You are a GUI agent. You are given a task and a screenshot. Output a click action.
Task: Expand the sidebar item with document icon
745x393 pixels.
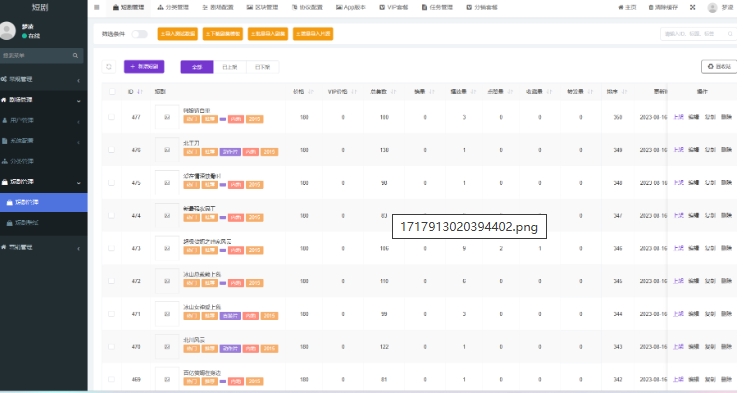click(43, 141)
